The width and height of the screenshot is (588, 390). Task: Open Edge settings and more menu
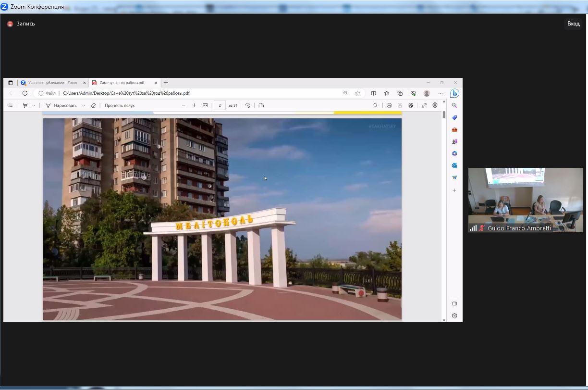[x=440, y=93]
